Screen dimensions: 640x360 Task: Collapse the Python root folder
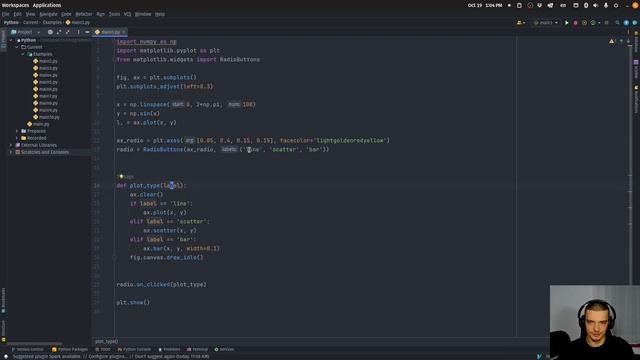click(x=11, y=40)
